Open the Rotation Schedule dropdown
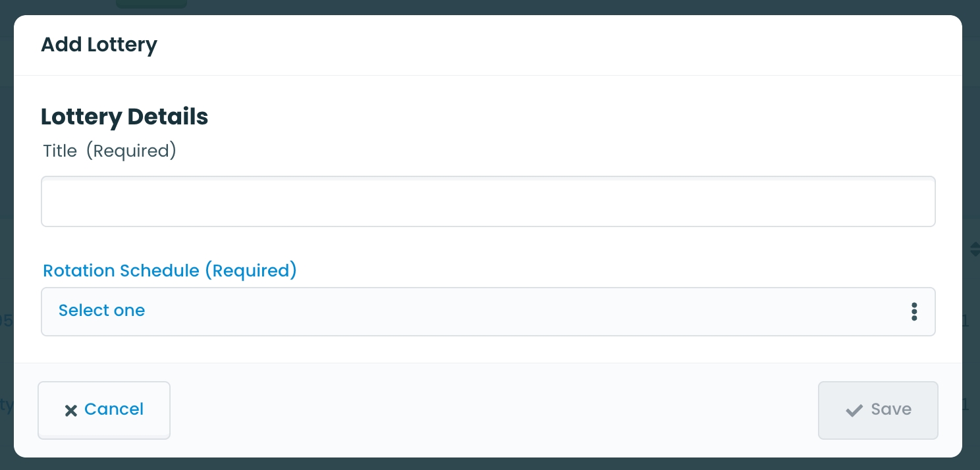This screenshot has height=470, width=980. [x=487, y=311]
